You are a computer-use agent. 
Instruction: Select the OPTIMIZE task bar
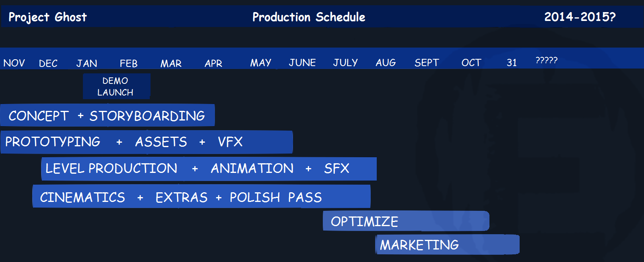coord(406,221)
